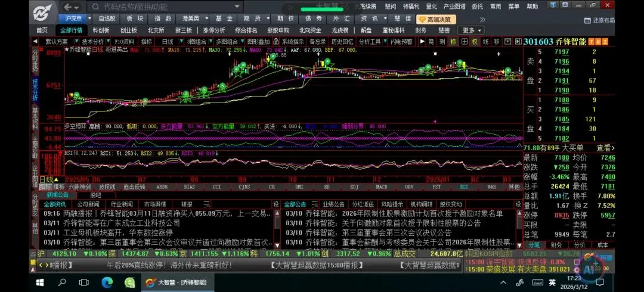Click the play triangle icon in chart toolbar
The height and width of the screenshot is (292, 644).
[422, 42]
